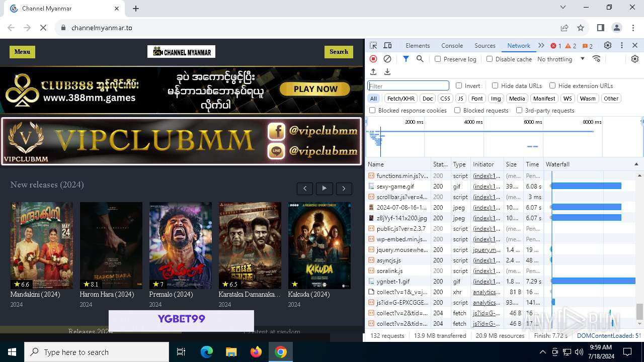Viewport: 644px width, 362px height.
Task: Open DevTools customize three-dot menu
Action: pos(622,45)
